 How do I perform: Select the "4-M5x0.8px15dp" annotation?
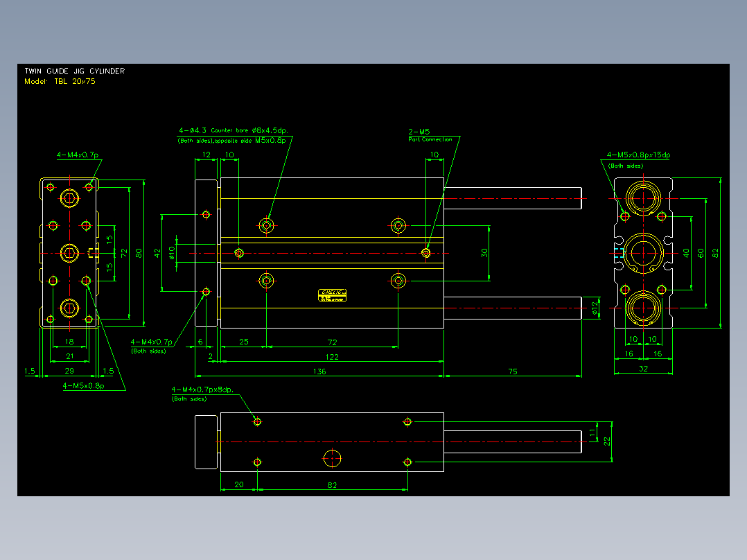click(x=638, y=155)
